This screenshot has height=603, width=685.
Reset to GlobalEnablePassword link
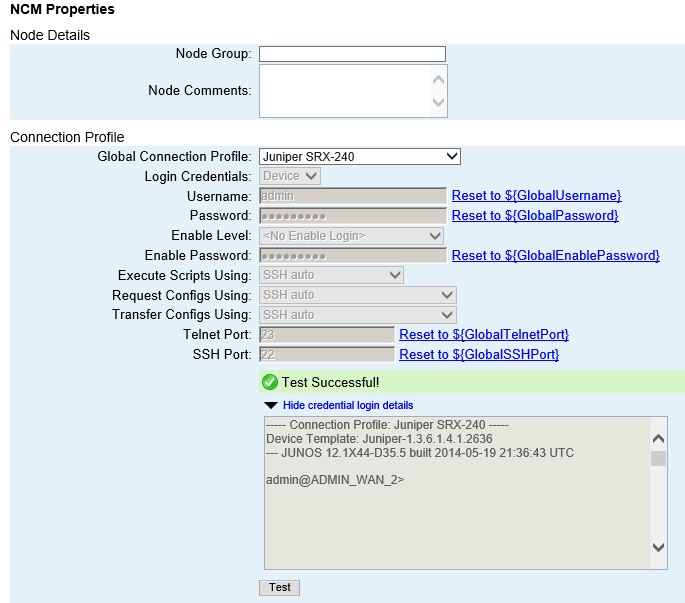coord(555,256)
